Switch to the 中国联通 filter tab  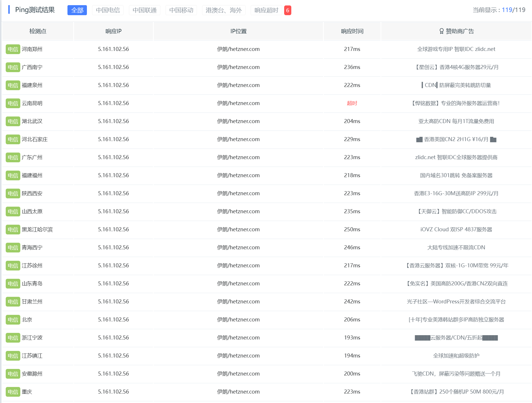145,10
